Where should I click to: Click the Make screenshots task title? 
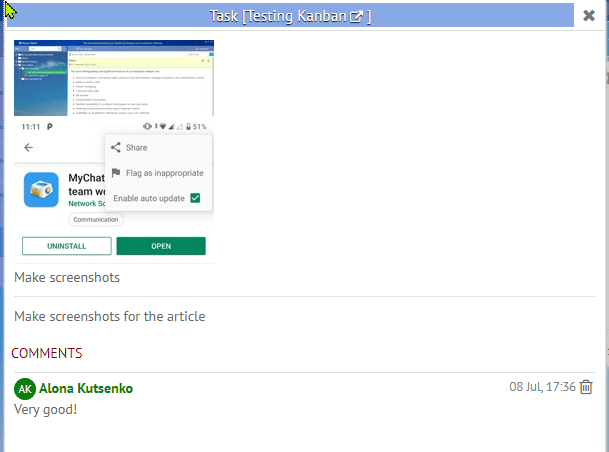(x=67, y=278)
